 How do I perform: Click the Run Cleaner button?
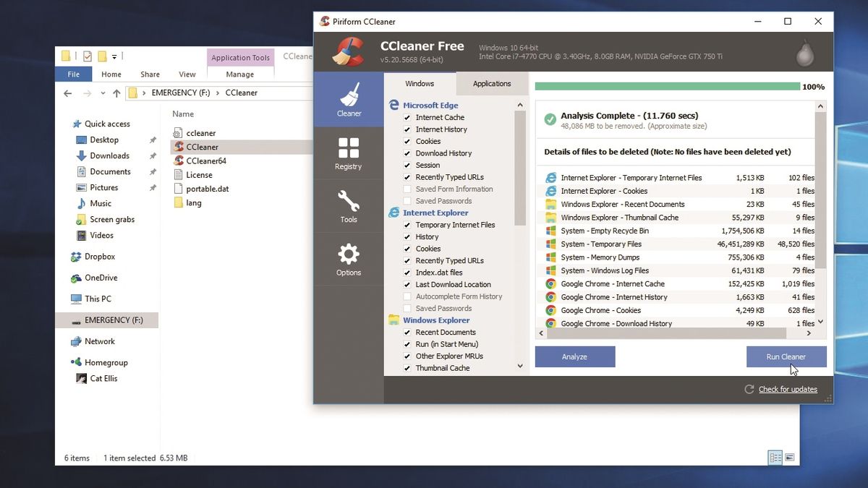(786, 356)
